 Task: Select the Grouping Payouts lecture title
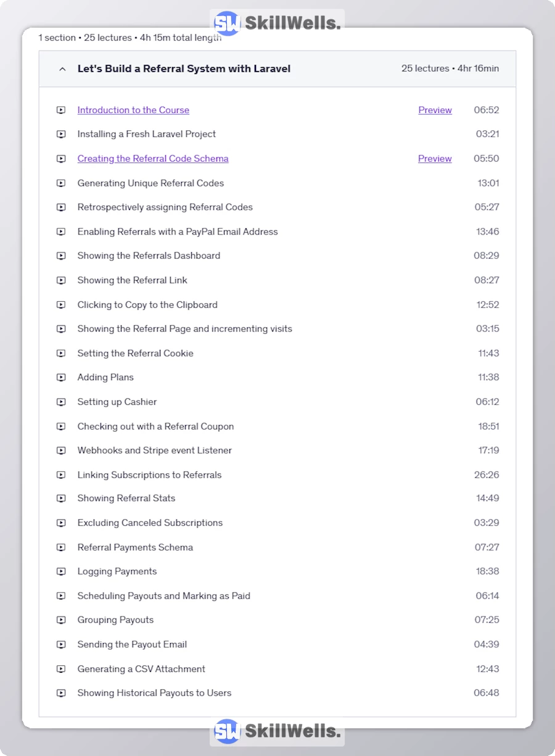(x=115, y=620)
